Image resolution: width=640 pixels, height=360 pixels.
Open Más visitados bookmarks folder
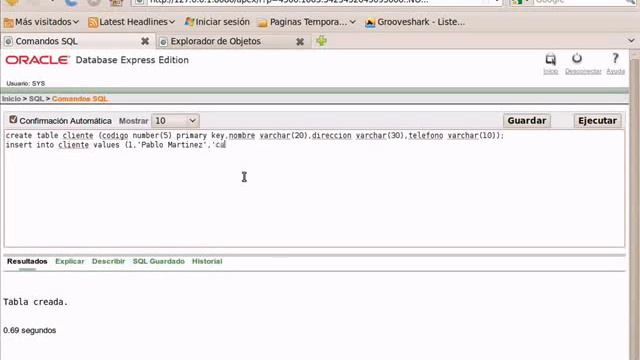pos(41,22)
